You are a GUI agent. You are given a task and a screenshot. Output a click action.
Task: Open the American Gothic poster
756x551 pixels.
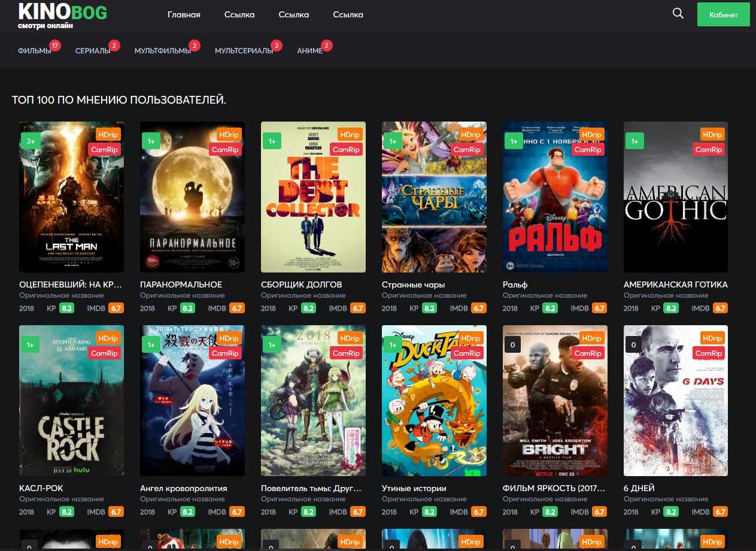(676, 197)
